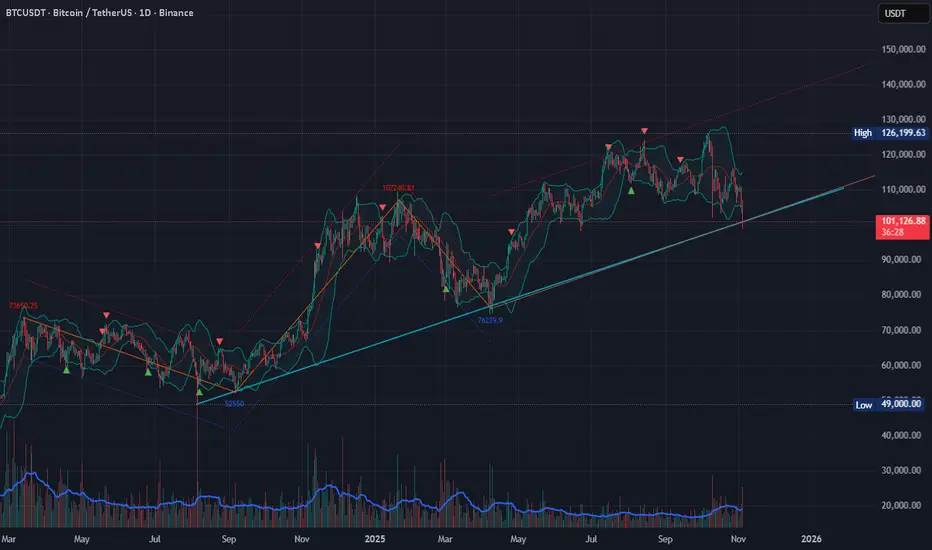Click the 130,000.00 price axis label
The width and height of the screenshot is (932, 550).
click(903, 119)
